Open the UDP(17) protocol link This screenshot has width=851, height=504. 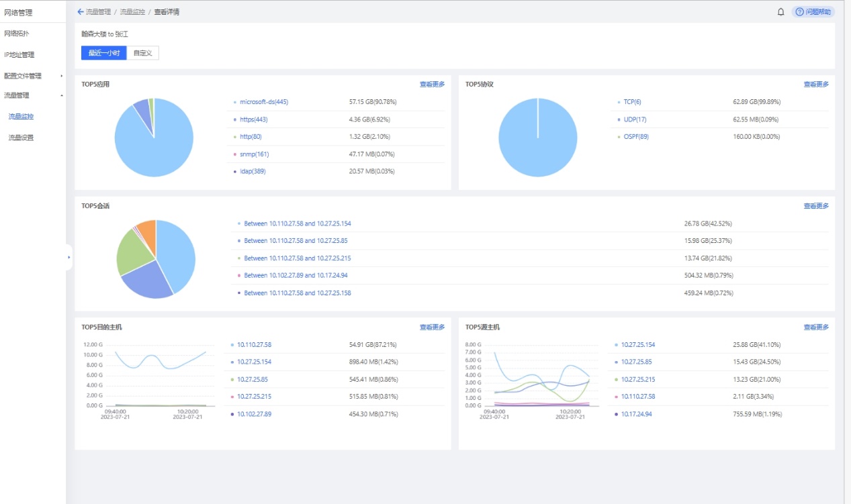point(635,119)
